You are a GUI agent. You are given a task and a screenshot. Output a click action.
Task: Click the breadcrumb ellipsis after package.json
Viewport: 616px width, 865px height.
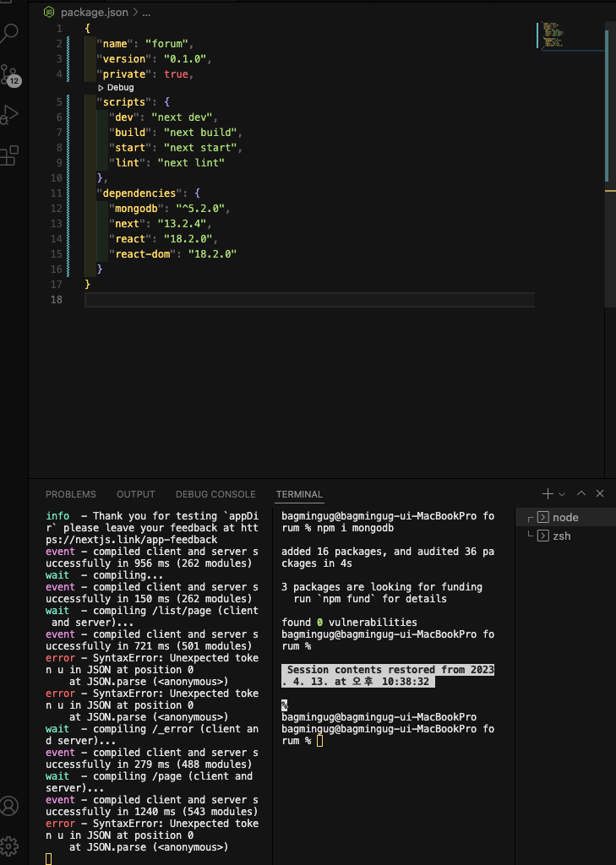pyautogui.click(x=146, y=12)
